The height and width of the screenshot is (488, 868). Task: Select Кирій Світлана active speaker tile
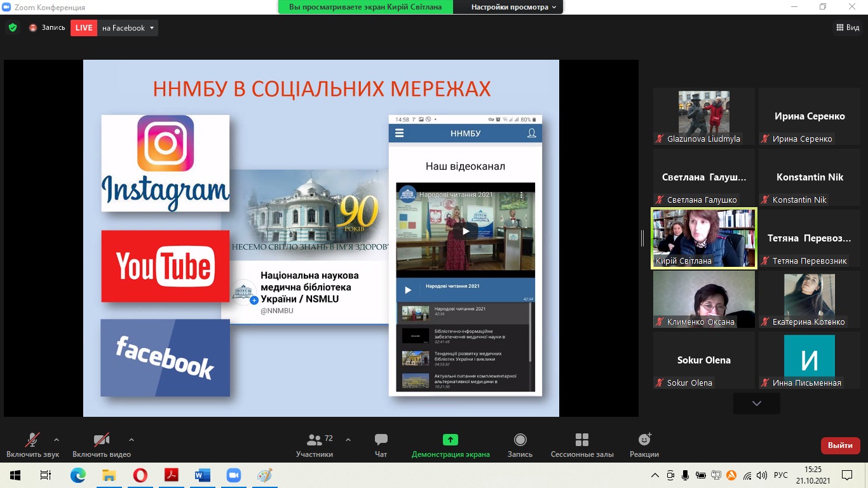tap(704, 238)
